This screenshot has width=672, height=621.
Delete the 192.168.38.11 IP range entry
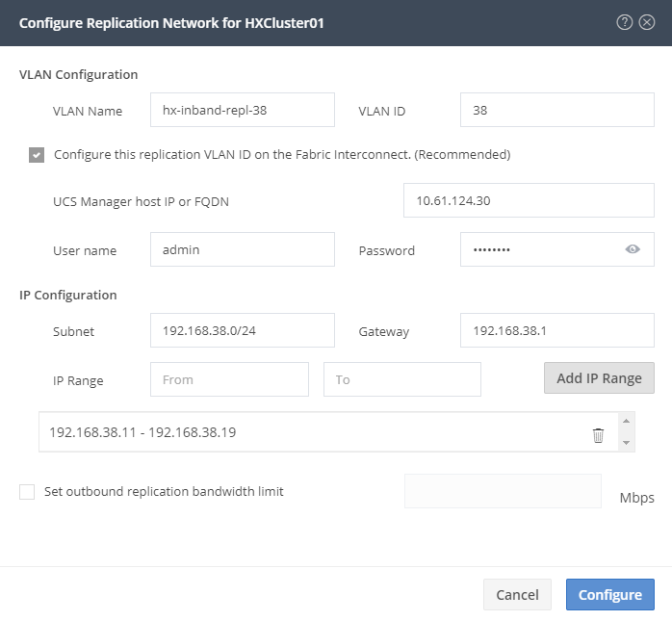[598, 435]
